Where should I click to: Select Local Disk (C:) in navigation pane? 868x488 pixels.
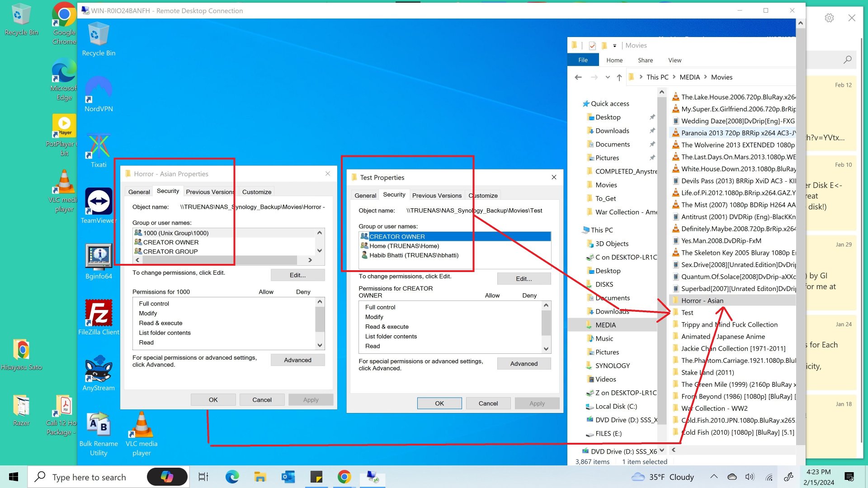(x=616, y=406)
